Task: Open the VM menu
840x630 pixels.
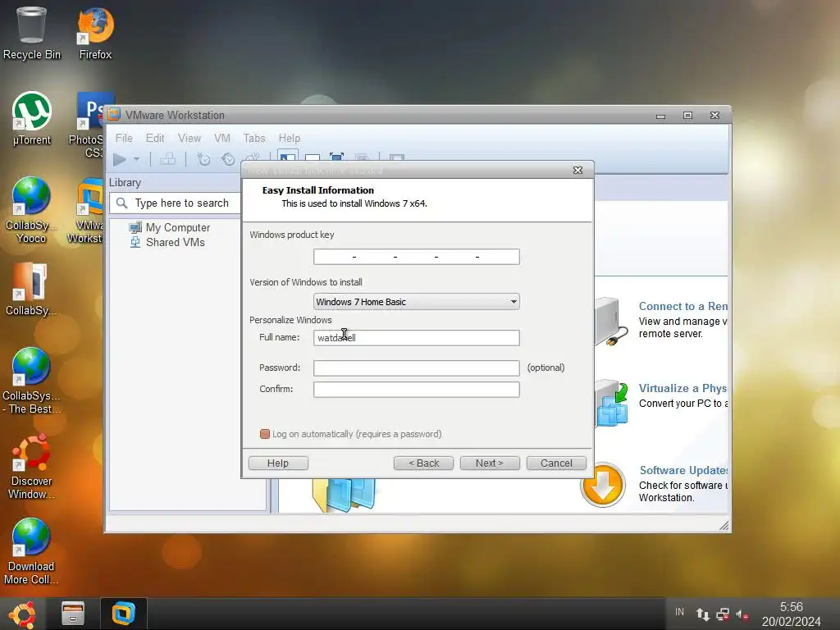Action: click(x=221, y=138)
